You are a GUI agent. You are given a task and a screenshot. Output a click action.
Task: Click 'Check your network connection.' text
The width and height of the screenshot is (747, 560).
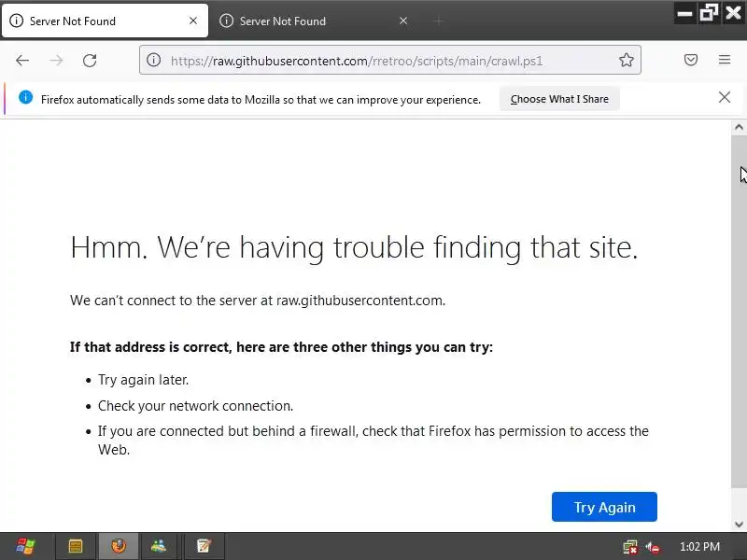point(195,406)
